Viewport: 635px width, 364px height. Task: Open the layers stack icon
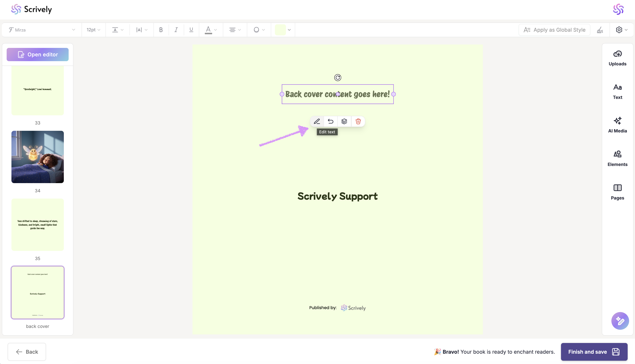(x=344, y=122)
